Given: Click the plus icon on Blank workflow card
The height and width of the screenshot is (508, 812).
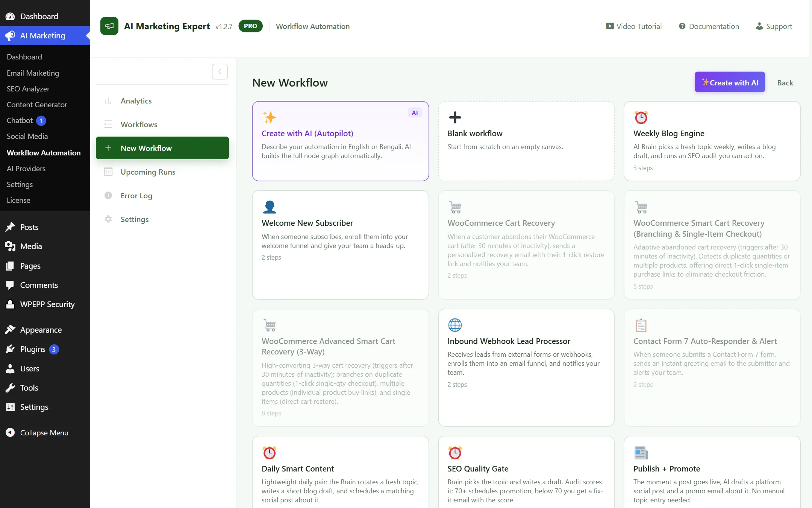Looking at the screenshot, I should [x=455, y=117].
